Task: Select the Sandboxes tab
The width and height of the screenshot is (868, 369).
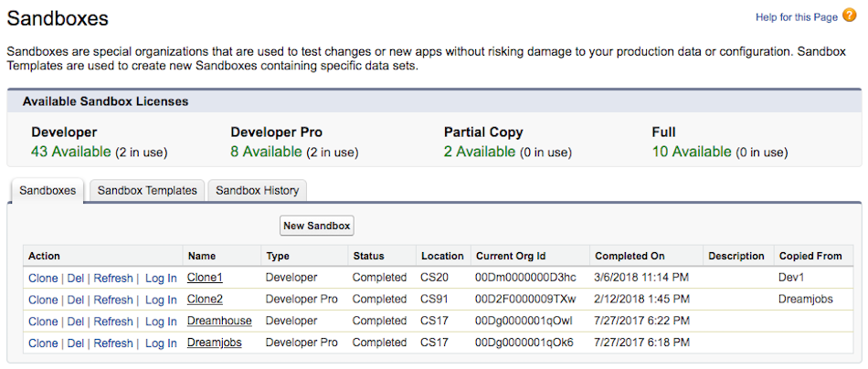Action: 47,191
